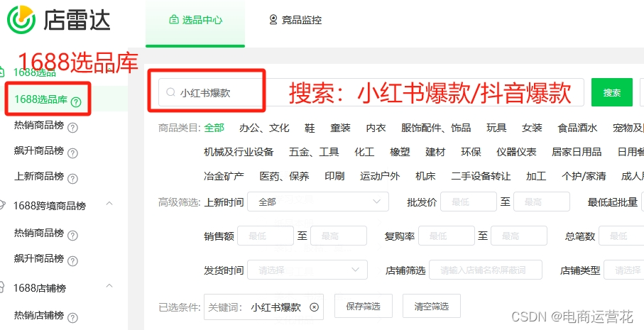Screen dimensions: 644x330
Task: Open 1688选品库 in sidebar
Action: tap(40, 99)
